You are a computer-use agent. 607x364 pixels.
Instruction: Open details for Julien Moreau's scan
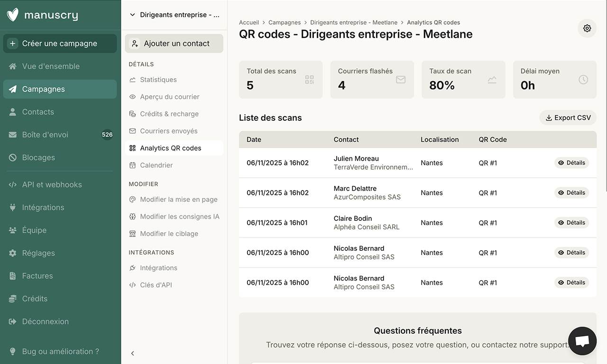point(571,162)
